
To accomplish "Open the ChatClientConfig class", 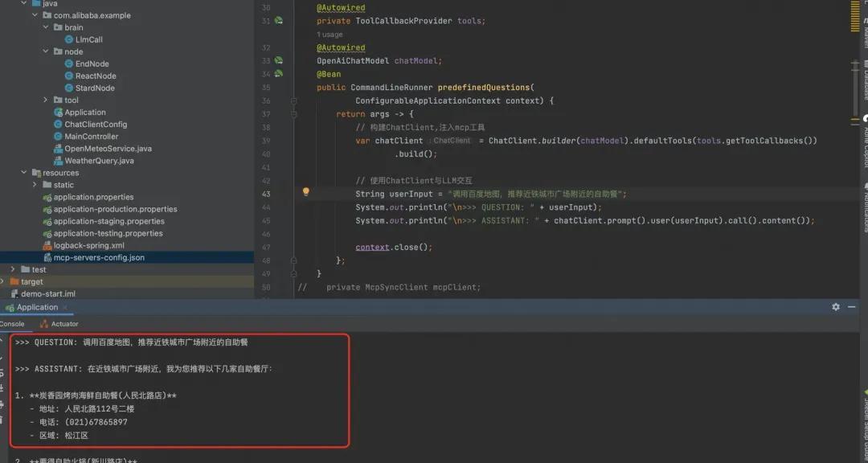I will coord(95,125).
